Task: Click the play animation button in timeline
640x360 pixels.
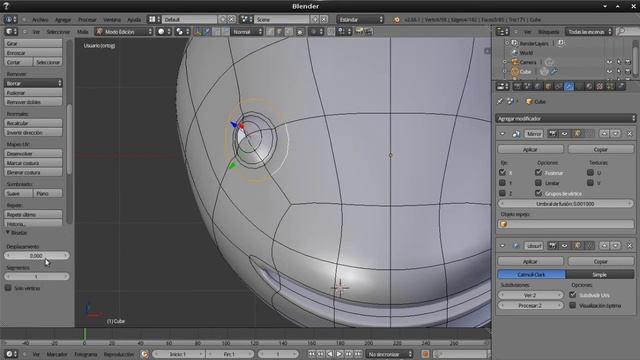Action: coord(339,354)
